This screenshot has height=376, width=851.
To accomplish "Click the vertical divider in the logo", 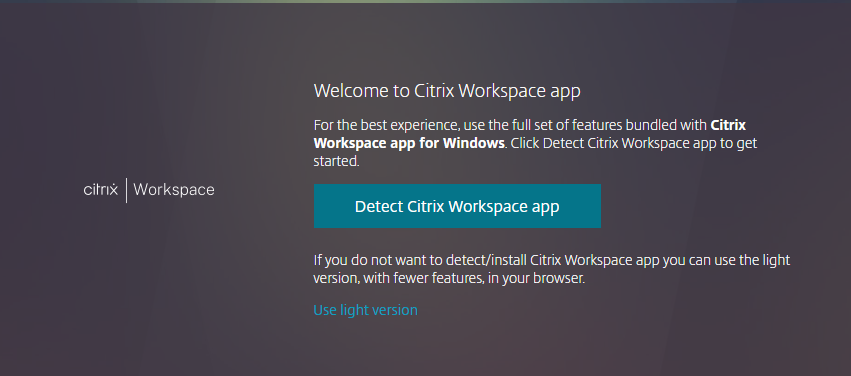I will point(126,190).
